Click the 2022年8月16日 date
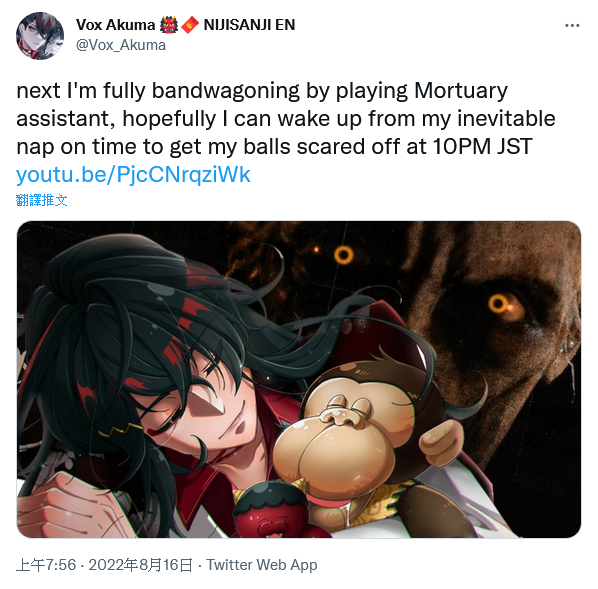The image size is (598, 589). click(141, 565)
